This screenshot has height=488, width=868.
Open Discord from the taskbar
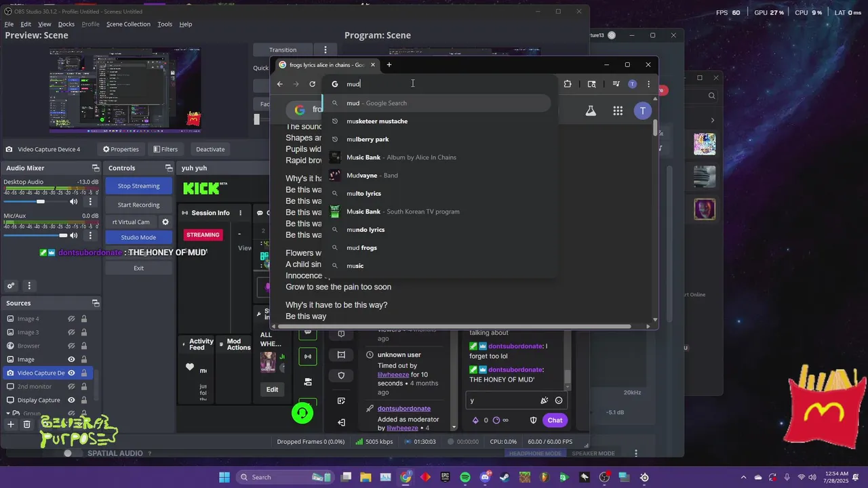[485, 477]
